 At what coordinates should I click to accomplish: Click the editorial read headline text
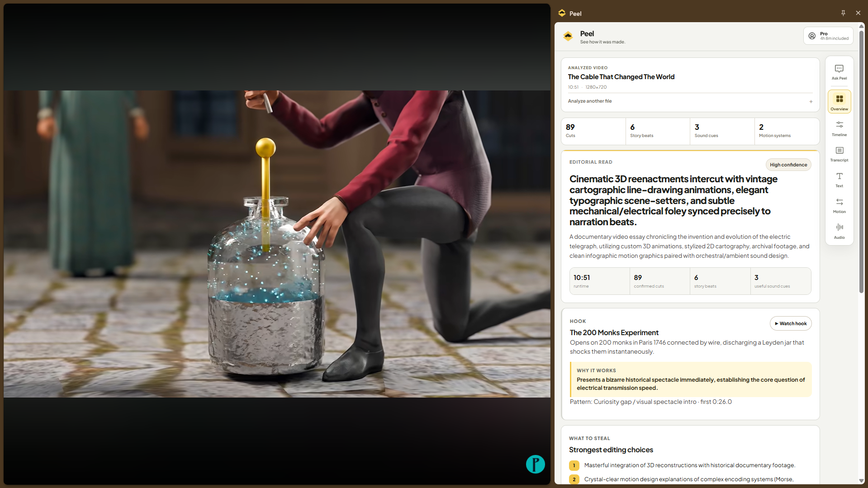pyautogui.click(x=673, y=200)
